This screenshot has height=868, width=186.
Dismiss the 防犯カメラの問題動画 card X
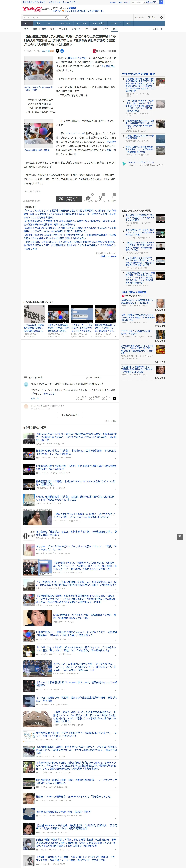(x=68, y=336)
